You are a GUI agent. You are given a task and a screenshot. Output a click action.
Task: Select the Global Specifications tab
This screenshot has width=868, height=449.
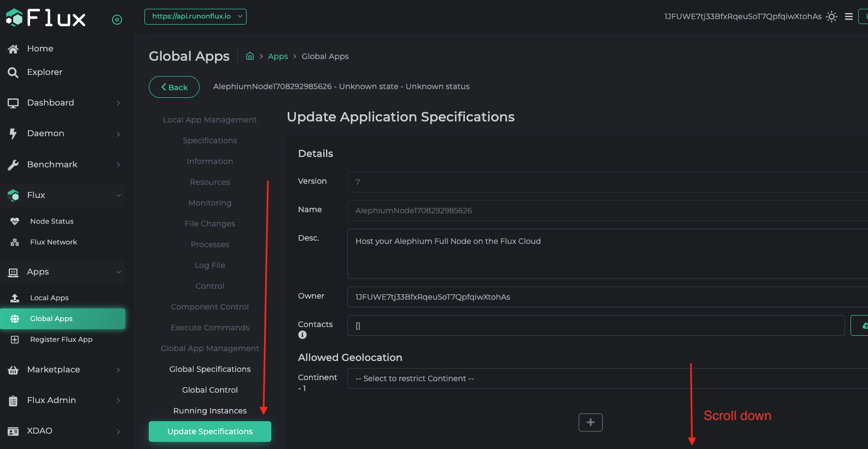[210, 369]
